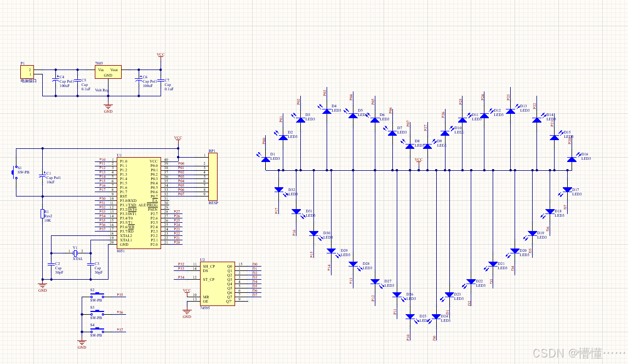Click the D6 LED diode symbol
The height and width of the screenshot is (364, 628).
(374, 119)
